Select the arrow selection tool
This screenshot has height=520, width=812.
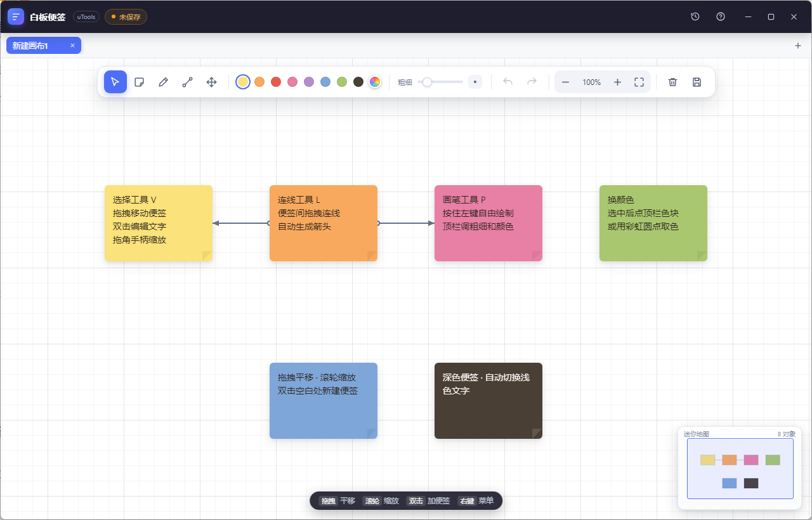[115, 82]
